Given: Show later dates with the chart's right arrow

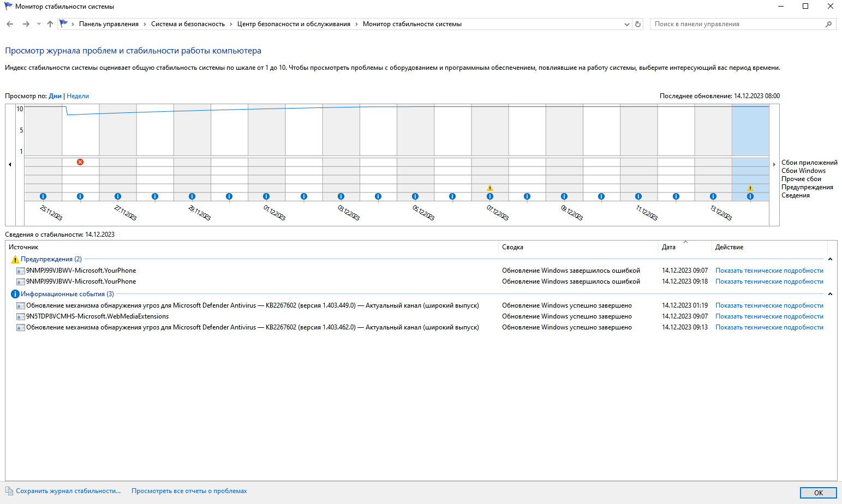Looking at the screenshot, I should point(774,164).
